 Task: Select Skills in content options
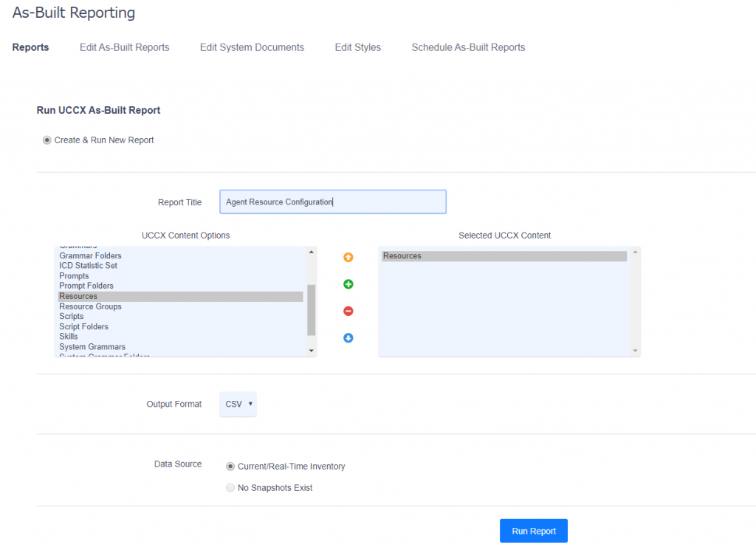click(181, 337)
